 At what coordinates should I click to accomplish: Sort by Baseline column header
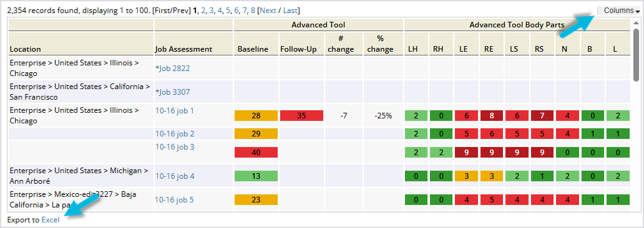point(253,49)
